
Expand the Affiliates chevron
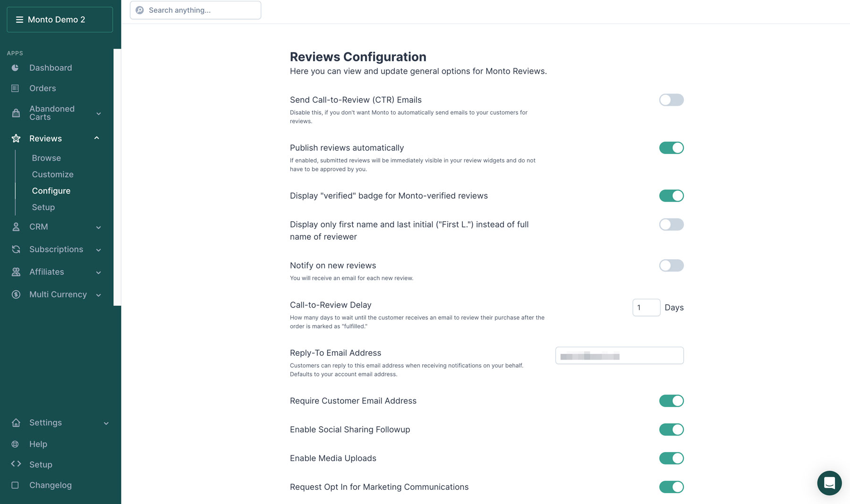tap(99, 272)
